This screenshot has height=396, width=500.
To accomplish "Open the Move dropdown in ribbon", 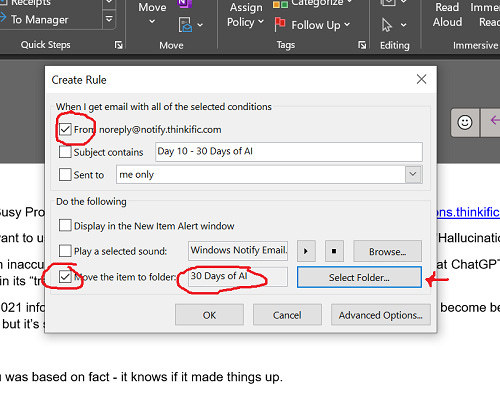I will coord(152,13).
